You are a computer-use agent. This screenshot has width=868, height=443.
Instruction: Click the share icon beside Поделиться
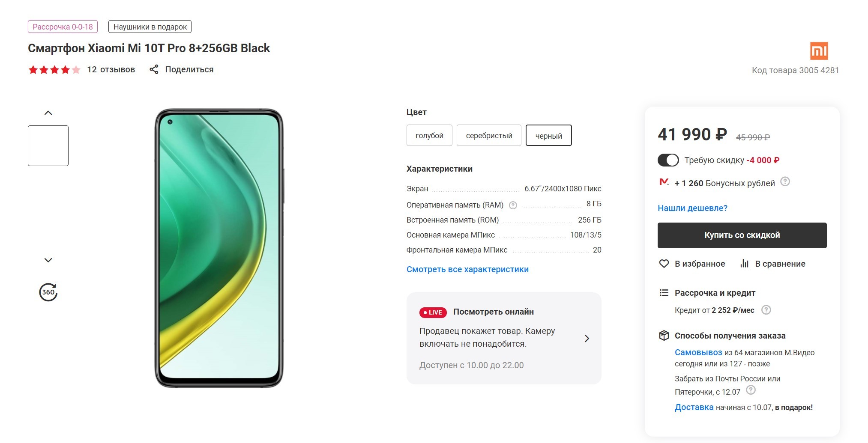point(154,69)
